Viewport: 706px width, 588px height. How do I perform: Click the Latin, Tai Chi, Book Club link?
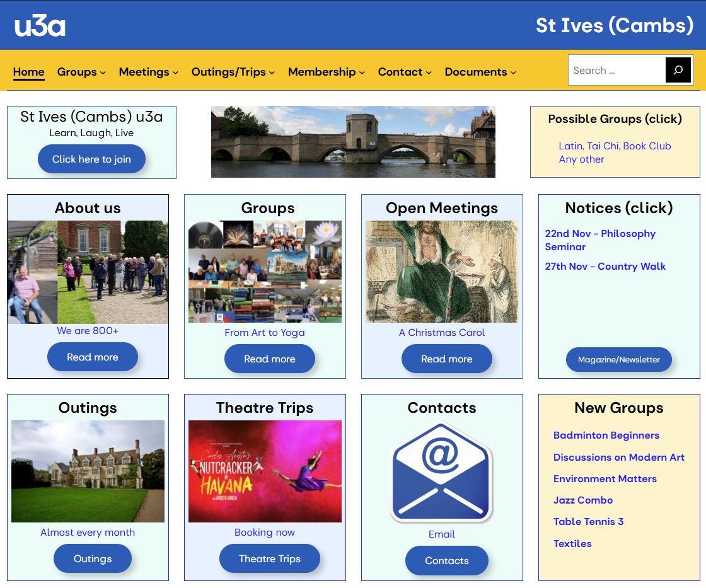(615, 146)
